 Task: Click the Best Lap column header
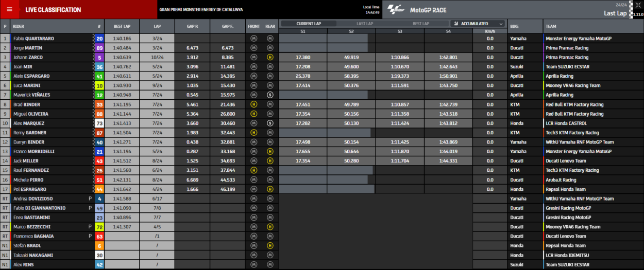tap(122, 26)
